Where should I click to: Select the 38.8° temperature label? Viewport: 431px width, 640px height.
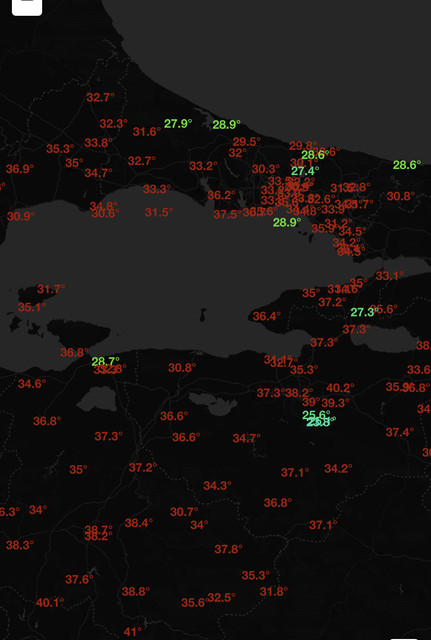point(136,591)
